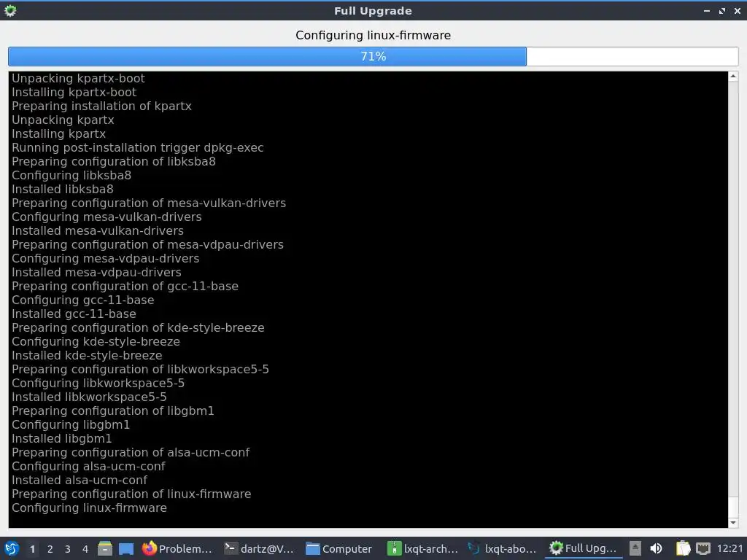Switch to the lxqt-abo… taskbar window
Screen dimensions: 747x560
[x=503, y=548]
